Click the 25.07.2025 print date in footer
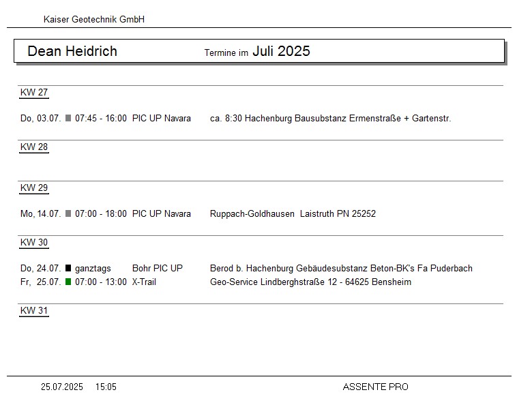532x403 pixels. point(62,387)
